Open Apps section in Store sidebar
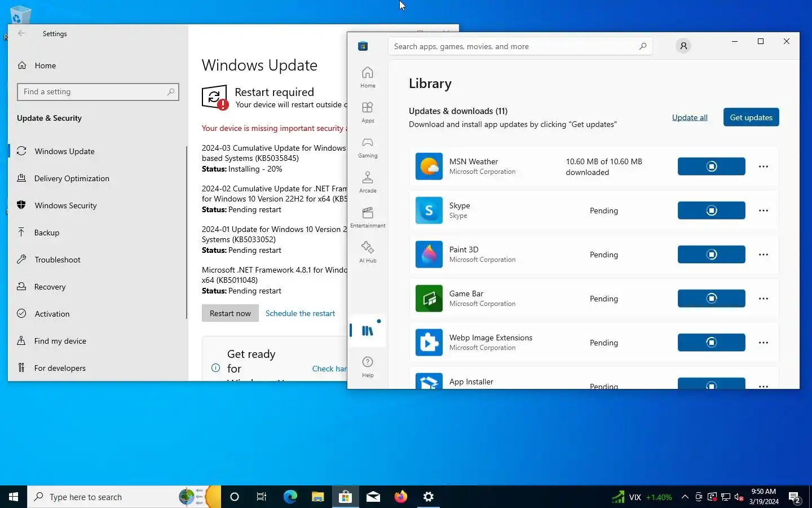Viewport: 812px width, 508px height. coord(368,112)
